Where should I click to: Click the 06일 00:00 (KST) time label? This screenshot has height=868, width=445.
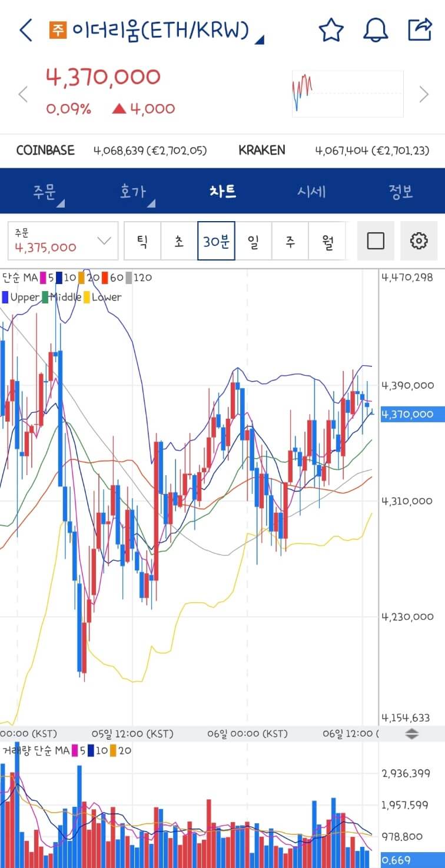pos(247,733)
